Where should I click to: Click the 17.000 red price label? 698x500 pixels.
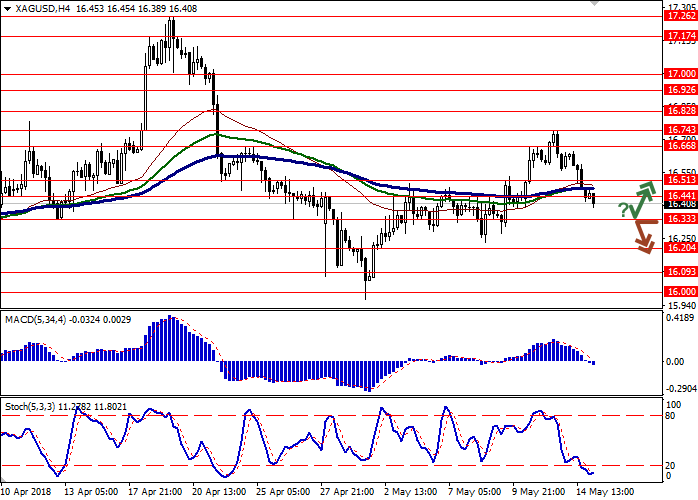(x=682, y=74)
